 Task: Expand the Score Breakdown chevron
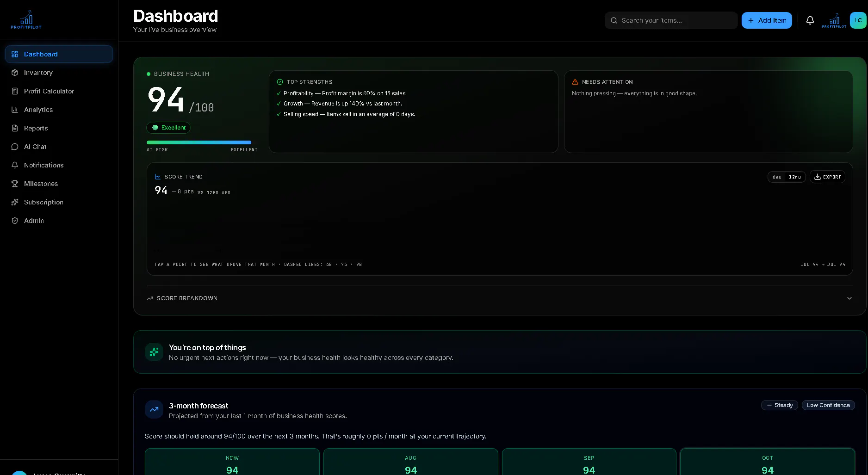click(x=849, y=298)
